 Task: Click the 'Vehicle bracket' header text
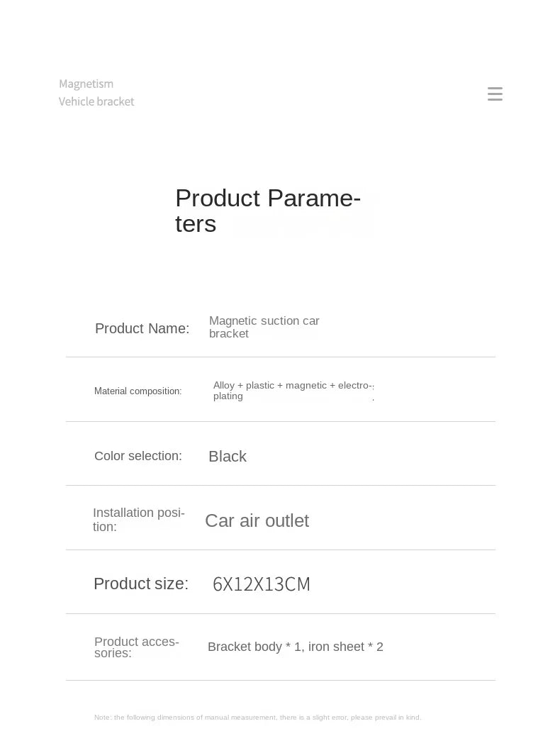click(x=96, y=101)
